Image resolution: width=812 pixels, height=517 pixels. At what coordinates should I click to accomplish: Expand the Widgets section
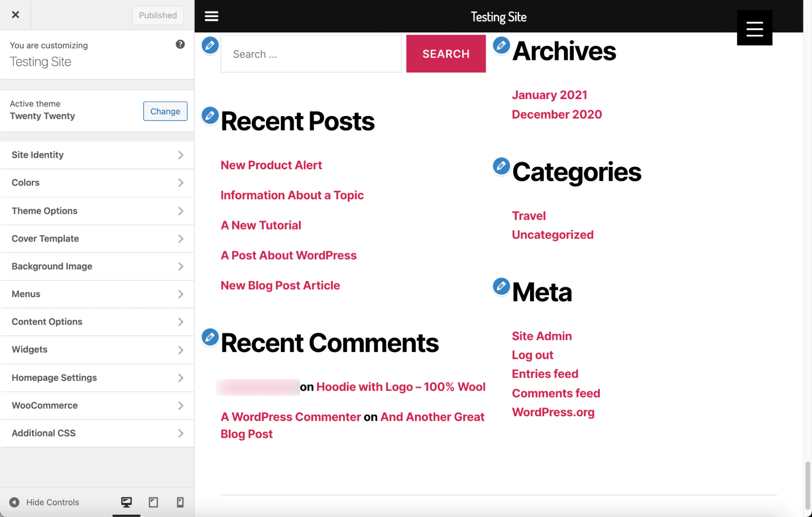coord(97,350)
